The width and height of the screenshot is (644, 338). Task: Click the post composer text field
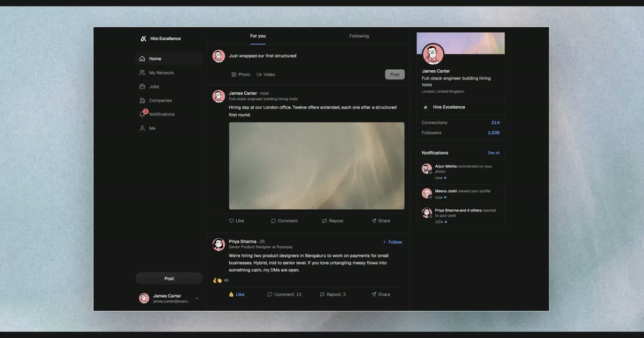pos(317,56)
